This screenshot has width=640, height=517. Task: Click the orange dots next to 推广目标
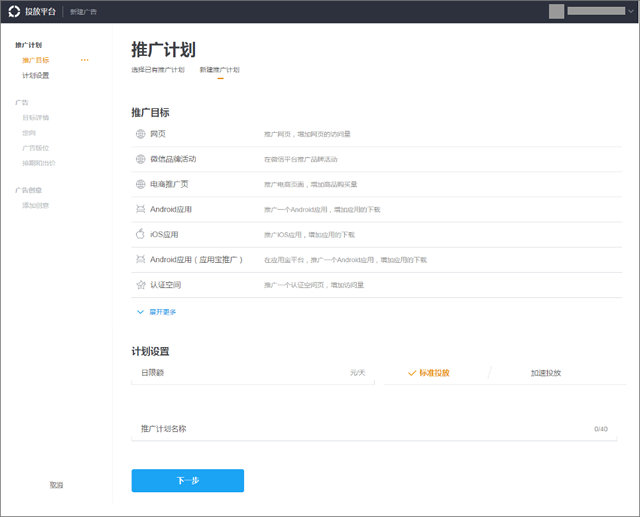pos(85,60)
